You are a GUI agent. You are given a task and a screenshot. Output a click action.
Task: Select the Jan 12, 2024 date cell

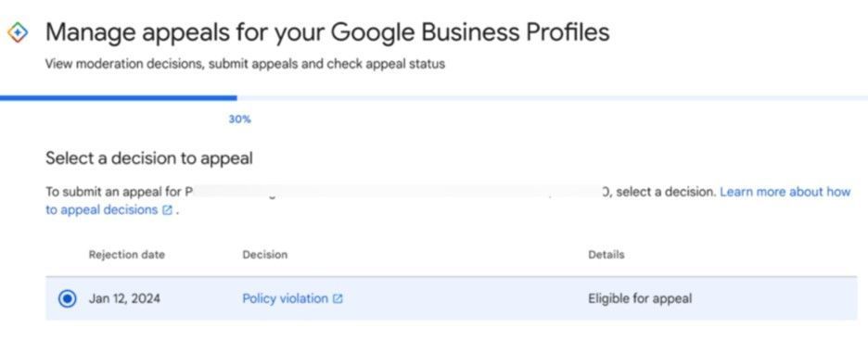click(x=124, y=299)
